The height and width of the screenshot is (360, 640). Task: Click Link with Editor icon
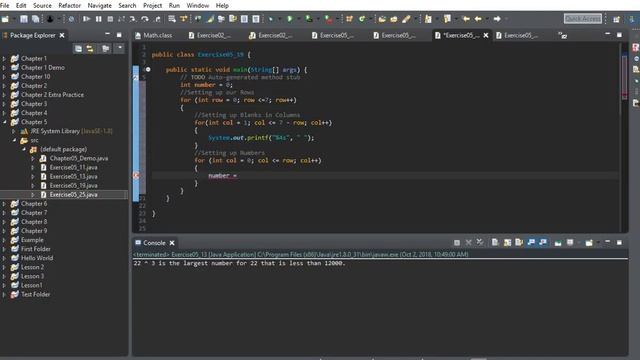90,49
